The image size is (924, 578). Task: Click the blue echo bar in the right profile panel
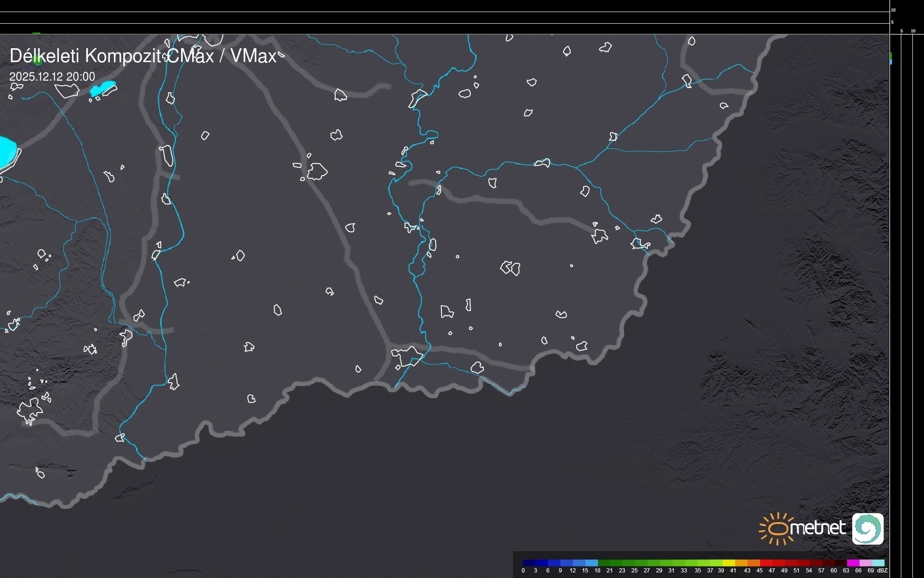[x=891, y=61]
